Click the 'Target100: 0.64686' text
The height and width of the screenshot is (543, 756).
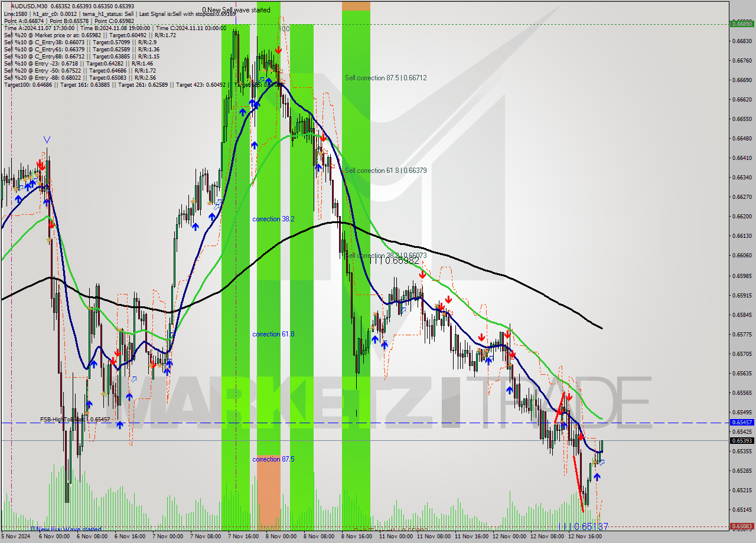28,84
